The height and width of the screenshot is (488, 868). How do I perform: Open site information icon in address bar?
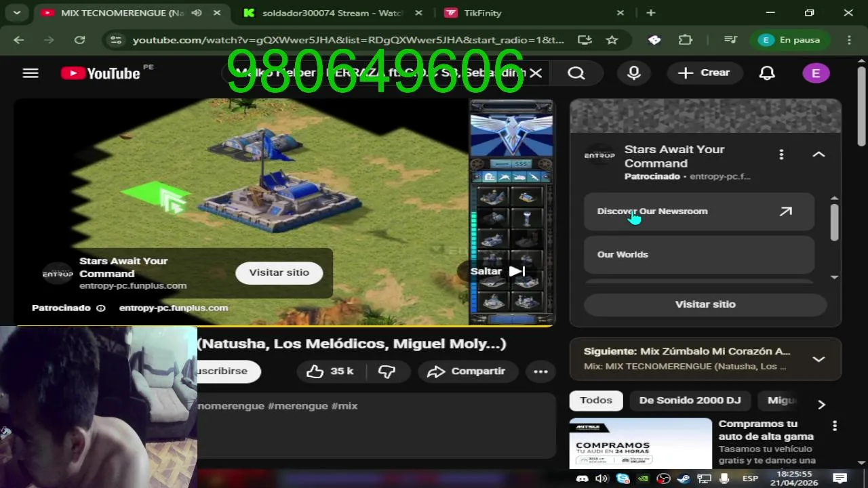pos(116,40)
